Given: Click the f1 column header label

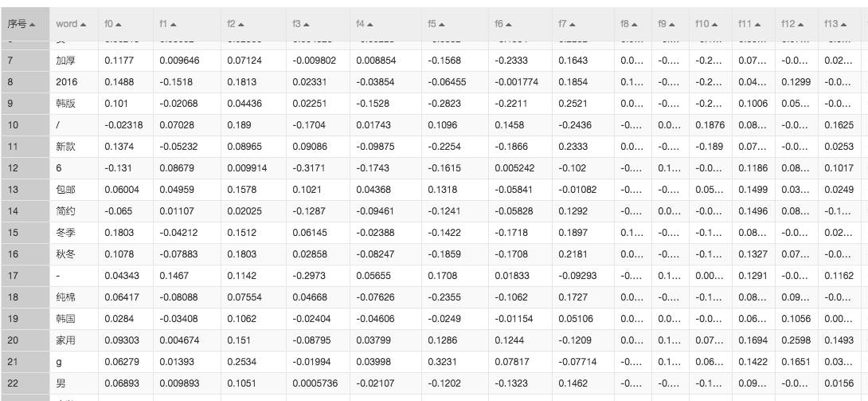Looking at the screenshot, I should (164, 25).
